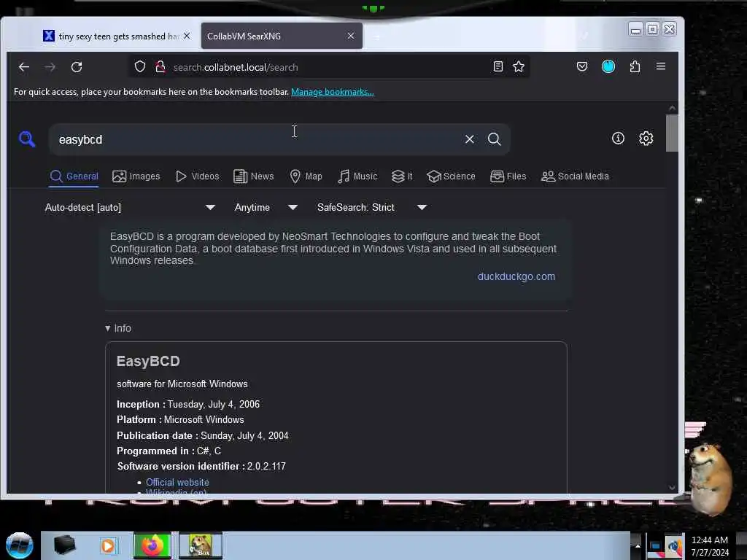Open tracking protection shield icon
The image size is (747, 560).
coord(139,66)
